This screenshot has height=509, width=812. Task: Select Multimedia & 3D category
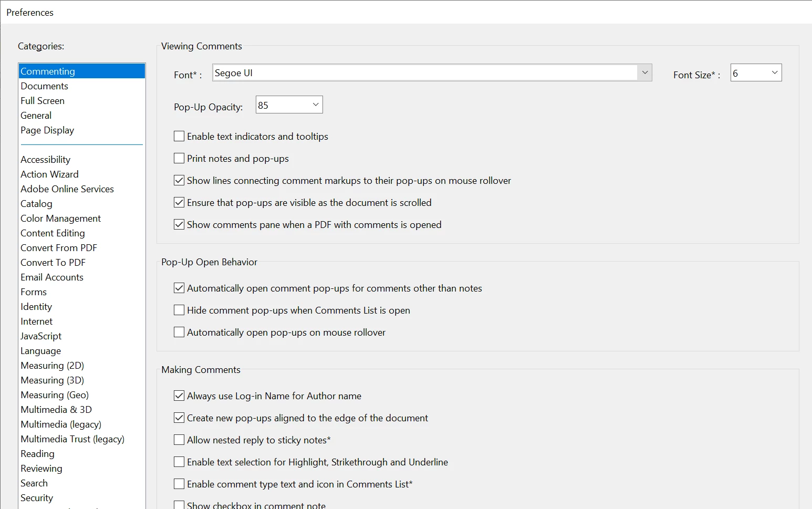(x=82, y=410)
